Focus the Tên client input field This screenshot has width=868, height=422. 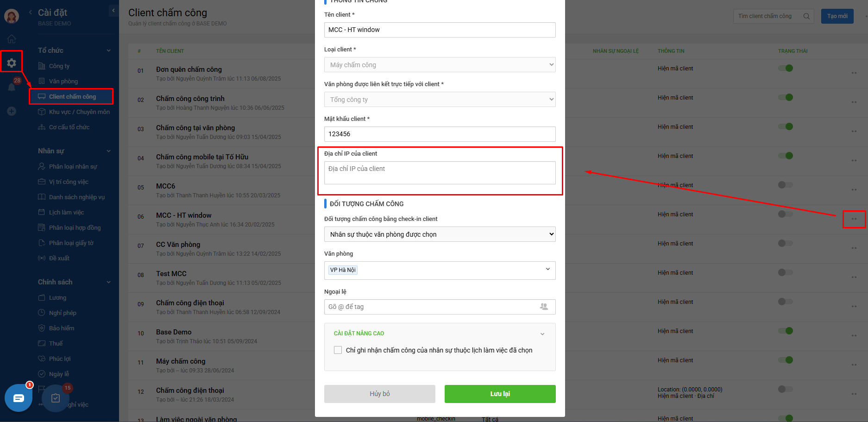tap(440, 30)
